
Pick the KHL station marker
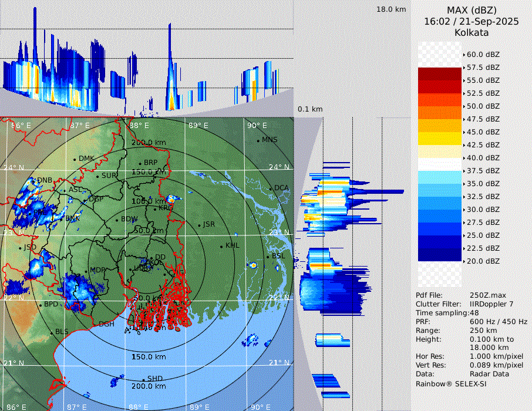click(x=221, y=246)
